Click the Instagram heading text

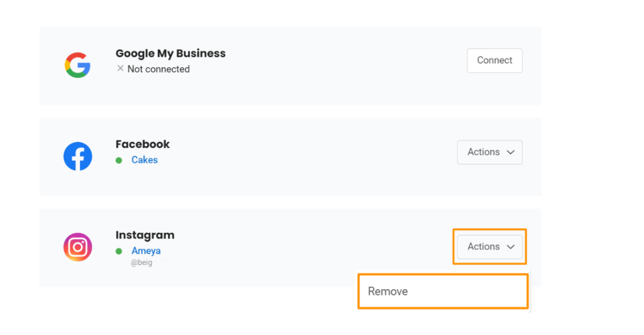[145, 235]
